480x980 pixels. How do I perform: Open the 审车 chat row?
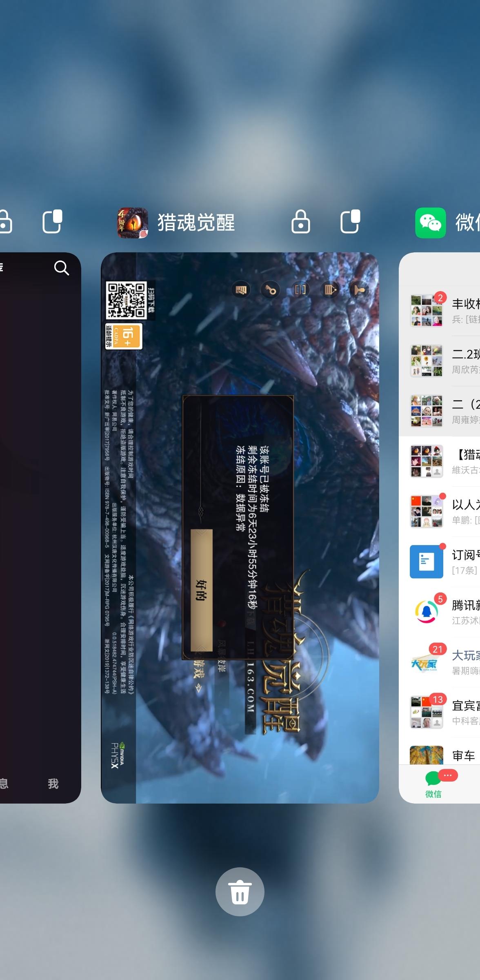(440, 751)
